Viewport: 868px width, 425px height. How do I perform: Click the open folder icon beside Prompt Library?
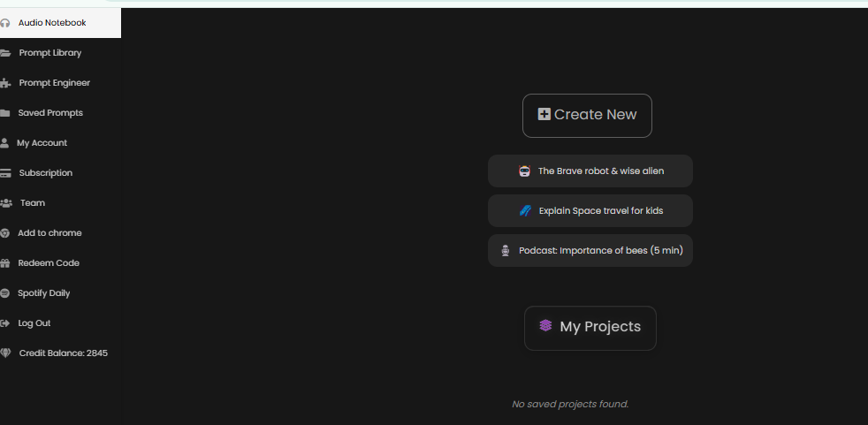[5, 53]
